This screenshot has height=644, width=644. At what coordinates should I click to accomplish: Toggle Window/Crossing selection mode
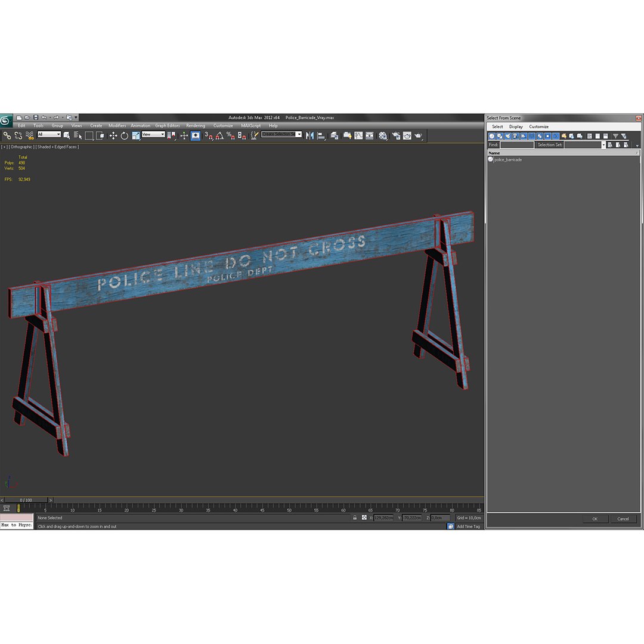(100, 135)
